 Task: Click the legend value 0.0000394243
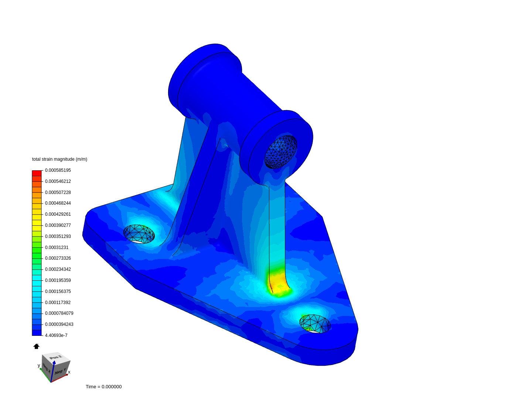(59, 324)
